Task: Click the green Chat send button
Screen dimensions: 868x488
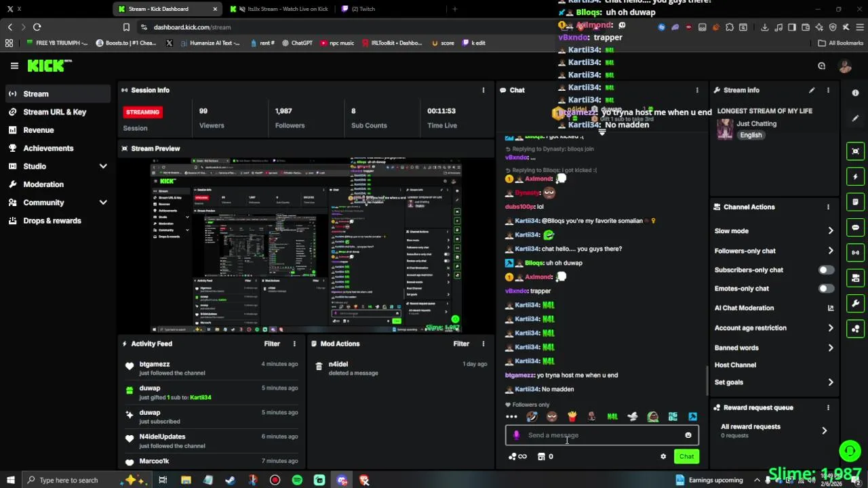Action: 686,457
